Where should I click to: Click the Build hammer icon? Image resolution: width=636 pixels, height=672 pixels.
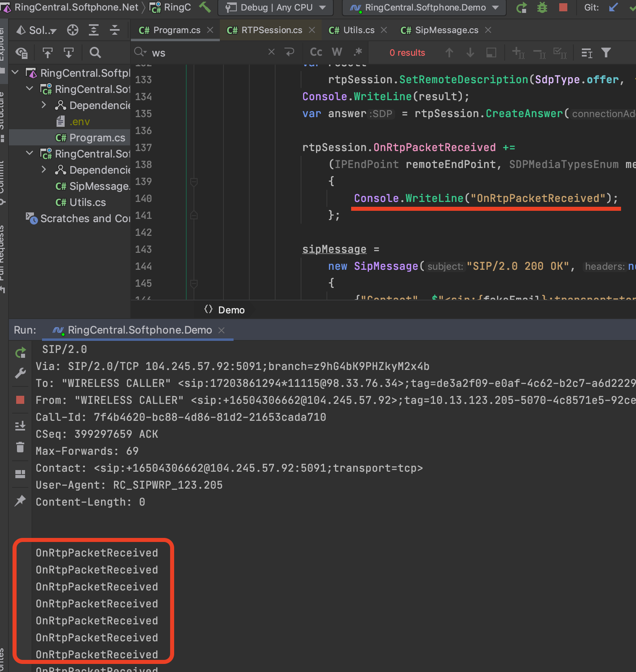pyautogui.click(x=205, y=7)
